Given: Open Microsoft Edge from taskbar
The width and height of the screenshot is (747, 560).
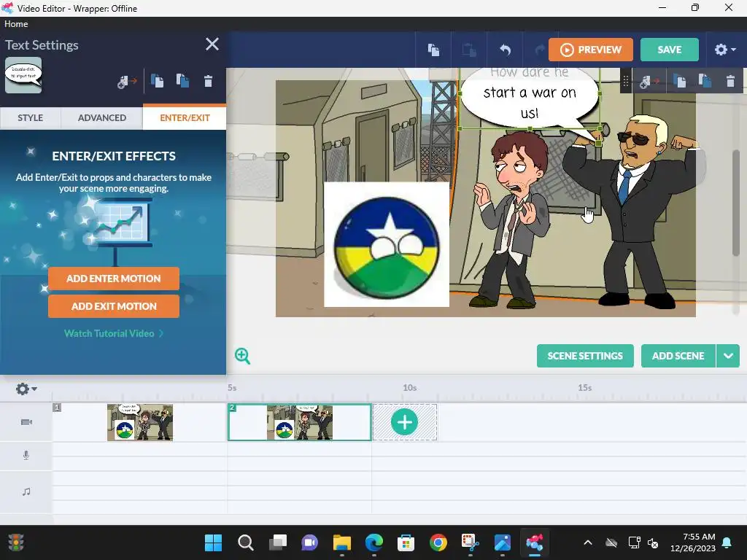Looking at the screenshot, I should pos(374,542).
